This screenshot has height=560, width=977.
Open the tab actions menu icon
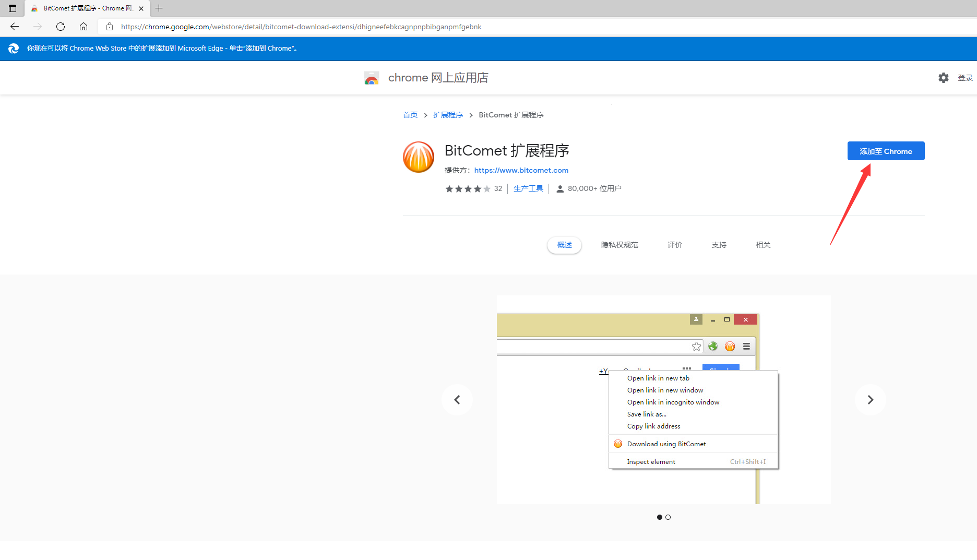point(13,8)
